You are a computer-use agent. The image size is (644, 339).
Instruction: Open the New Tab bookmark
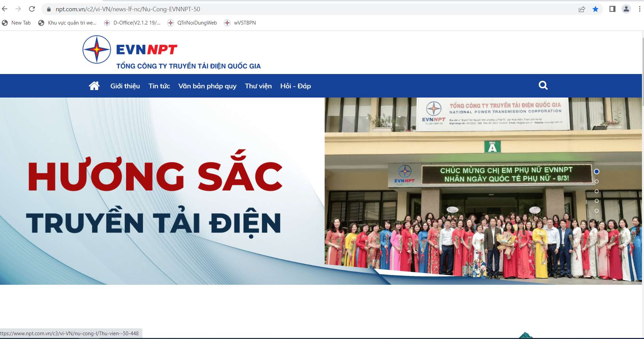(x=16, y=23)
